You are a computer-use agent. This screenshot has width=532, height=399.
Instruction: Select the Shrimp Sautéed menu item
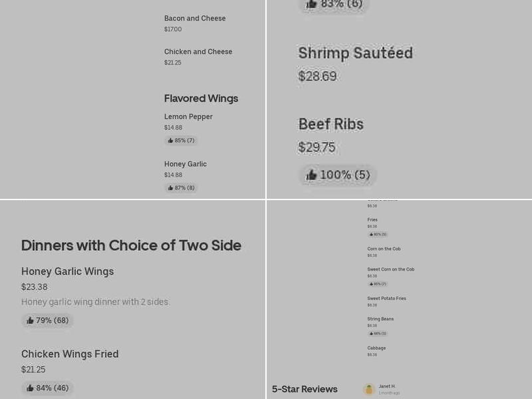[356, 53]
